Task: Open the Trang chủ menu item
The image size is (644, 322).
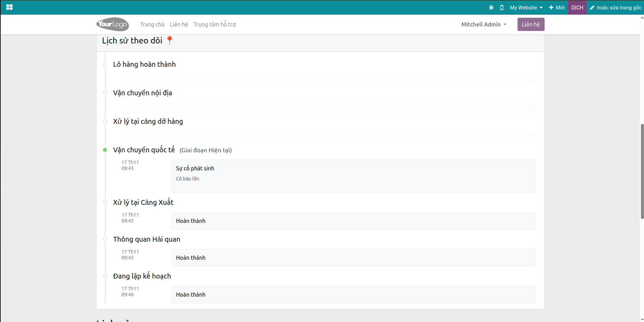Action: point(152,24)
